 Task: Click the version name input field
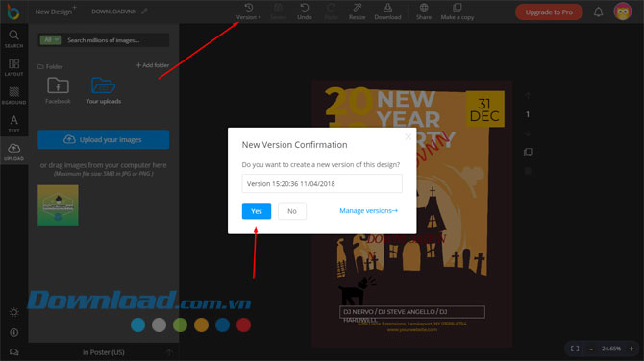pyautogui.click(x=322, y=183)
